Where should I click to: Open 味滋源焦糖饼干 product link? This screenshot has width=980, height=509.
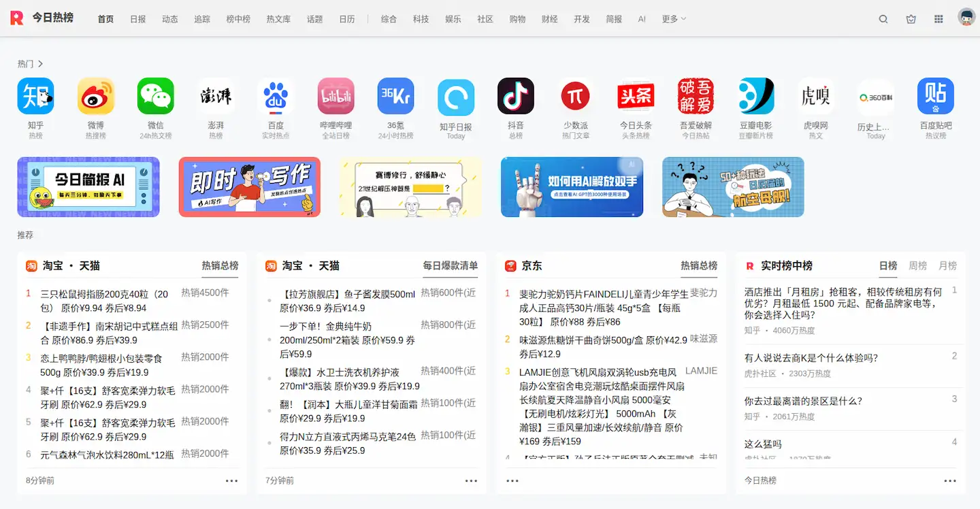click(604, 346)
